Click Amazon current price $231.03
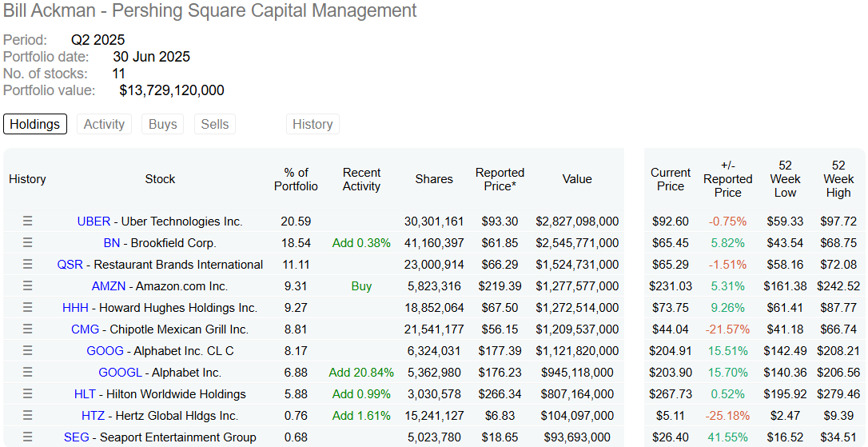Screen dimensions: 868x447 [671, 286]
